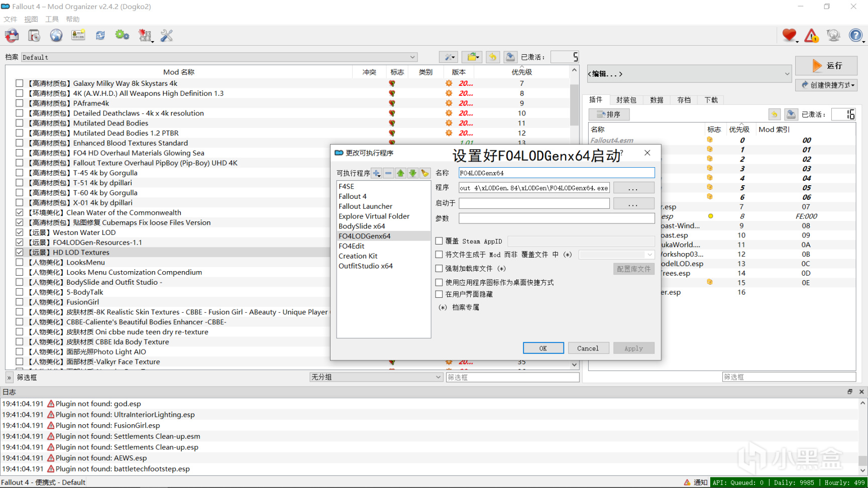Click Cancel in the executables dialog
Image resolution: width=868 pixels, height=488 pixels.
pos(588,348)
